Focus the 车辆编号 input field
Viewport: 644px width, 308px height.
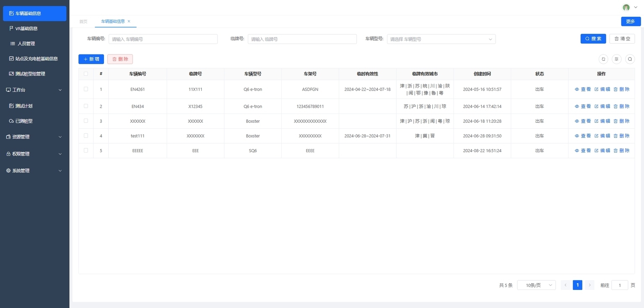pyautogui.click(x=163, y=39)
